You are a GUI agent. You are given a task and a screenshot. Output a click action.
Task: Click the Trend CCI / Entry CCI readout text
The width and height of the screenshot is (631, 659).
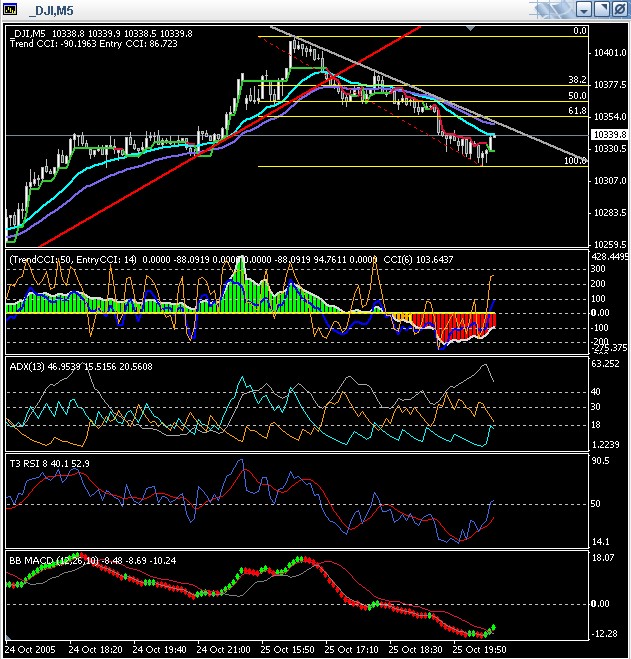click(93, 44)
